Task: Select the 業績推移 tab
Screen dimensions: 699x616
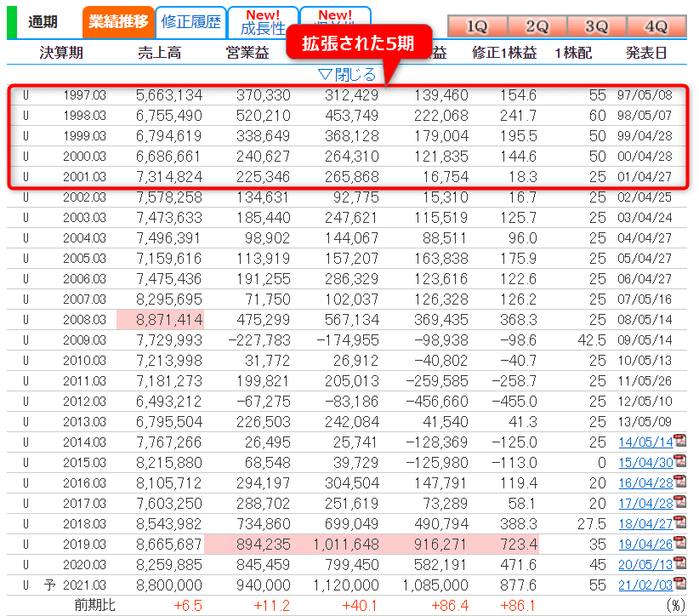Action: click(x=117, y=22)
